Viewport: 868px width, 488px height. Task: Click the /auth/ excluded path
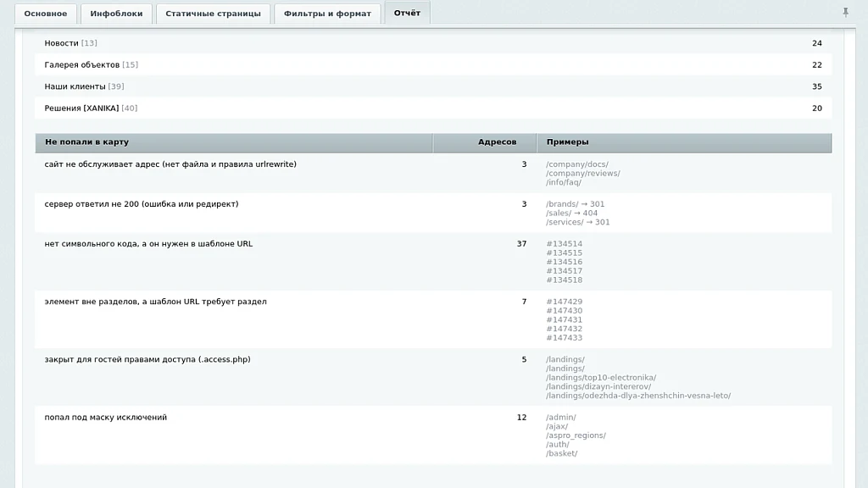pyautogui.click(x=558, y=444)
